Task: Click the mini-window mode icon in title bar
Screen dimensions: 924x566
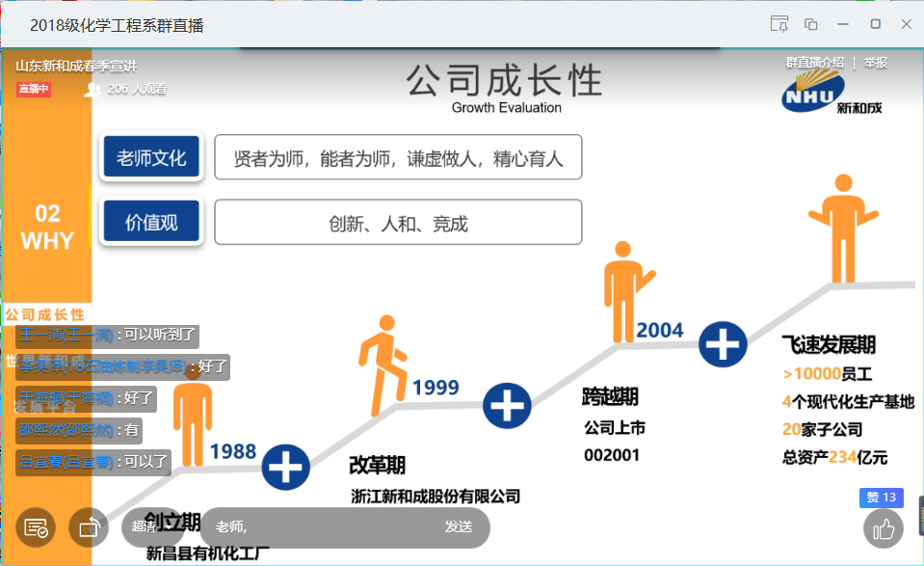Action: [x=811, y=24]
